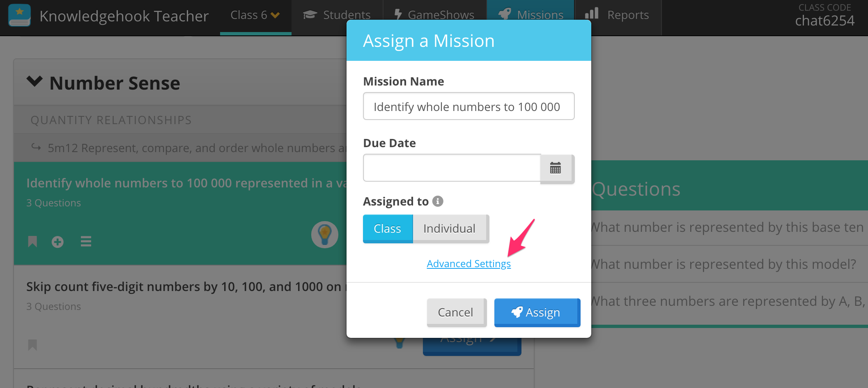Click the Knowledgehook book logo

20,16
